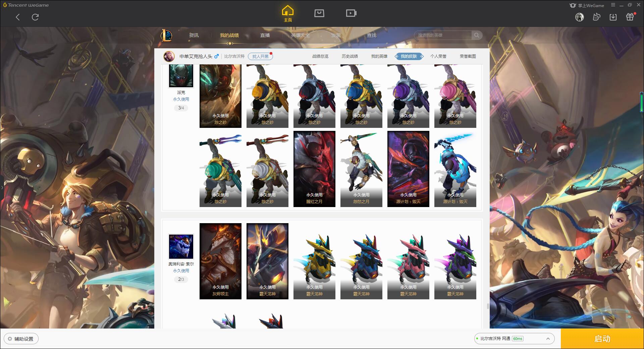Switch to 个人荣誉 sub-tab
Image resolution: width=644 pixels, height=349 pixels.
pyautogui.click(x=438, y=56)
